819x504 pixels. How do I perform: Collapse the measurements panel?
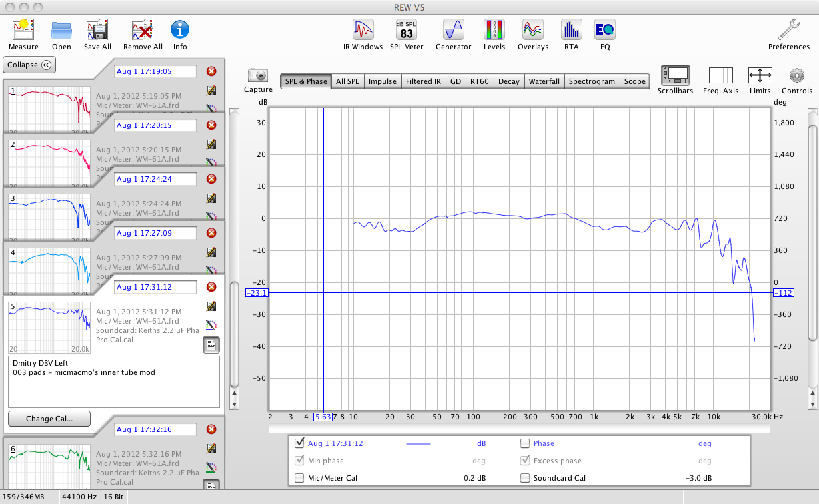point(30,65)
